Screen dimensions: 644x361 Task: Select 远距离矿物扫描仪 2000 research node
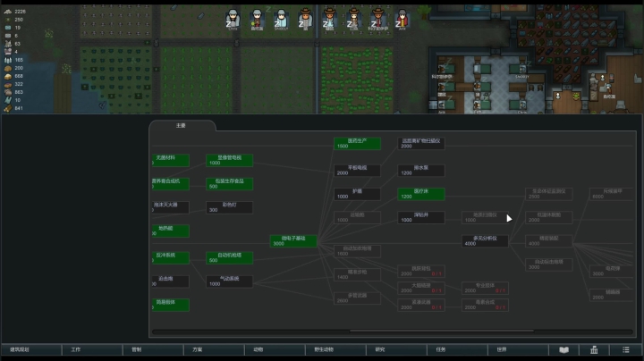tap(421, 143)
